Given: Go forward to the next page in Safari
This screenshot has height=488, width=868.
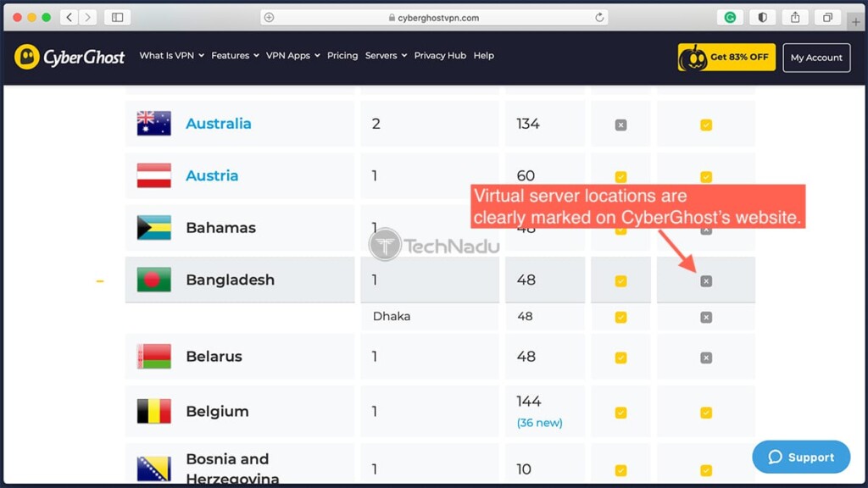Looking at the screenshot, I should (x=87, y=17).
